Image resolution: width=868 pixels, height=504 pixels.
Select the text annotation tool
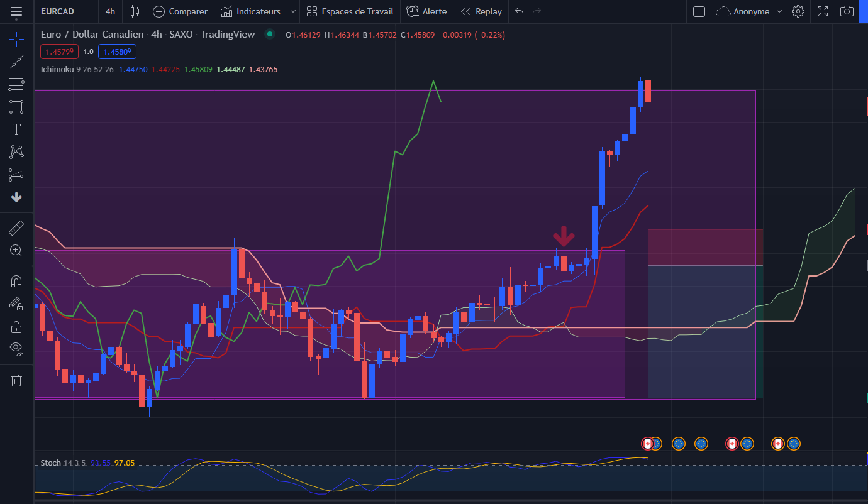coord(16,129)
